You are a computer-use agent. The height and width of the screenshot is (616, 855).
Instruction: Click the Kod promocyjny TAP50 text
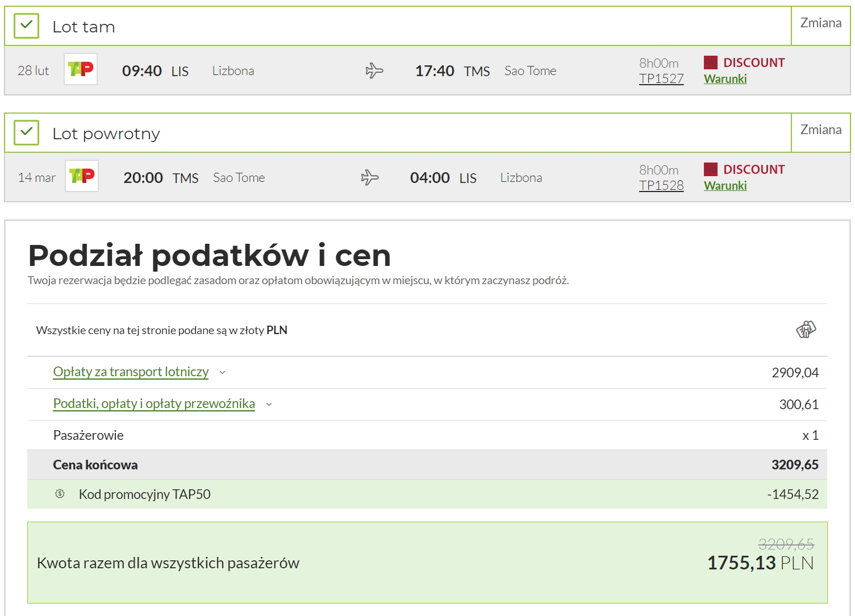click(x=144, y=494)
